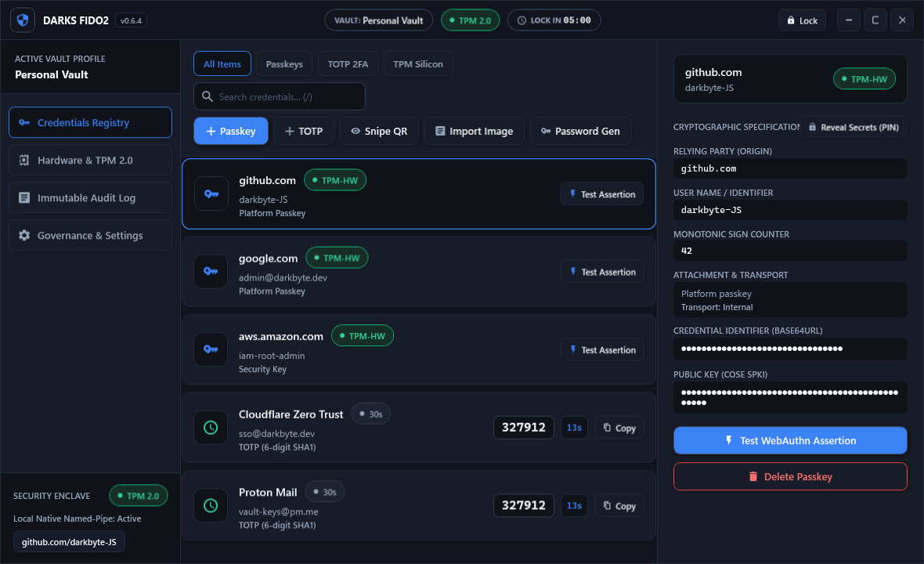
Task: Switch to the Passkeys tab
Action: (x=284, y=63)
